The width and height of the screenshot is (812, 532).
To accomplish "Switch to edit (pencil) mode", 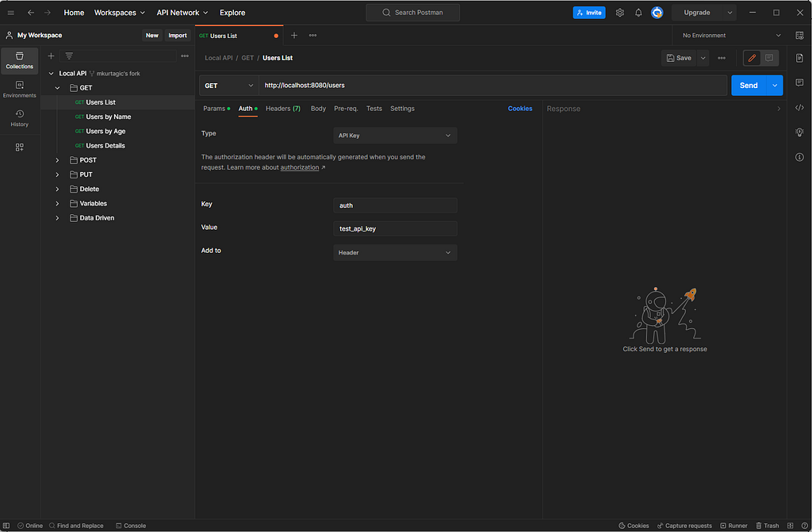I will 752,58.
